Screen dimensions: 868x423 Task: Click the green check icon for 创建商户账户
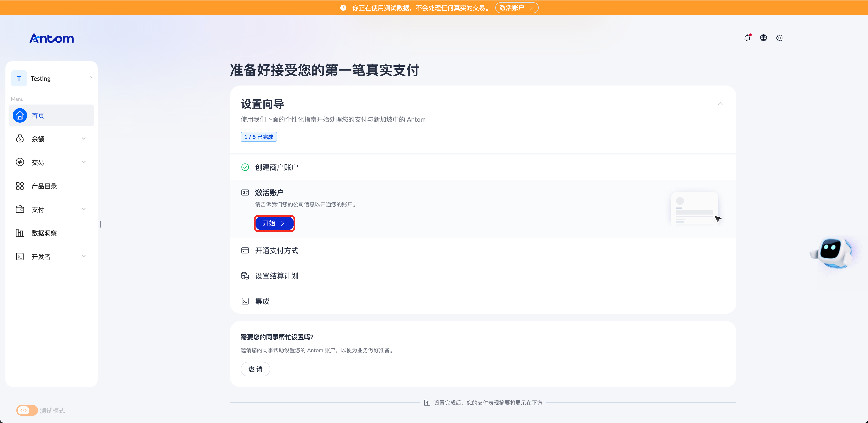pos(245,167)
